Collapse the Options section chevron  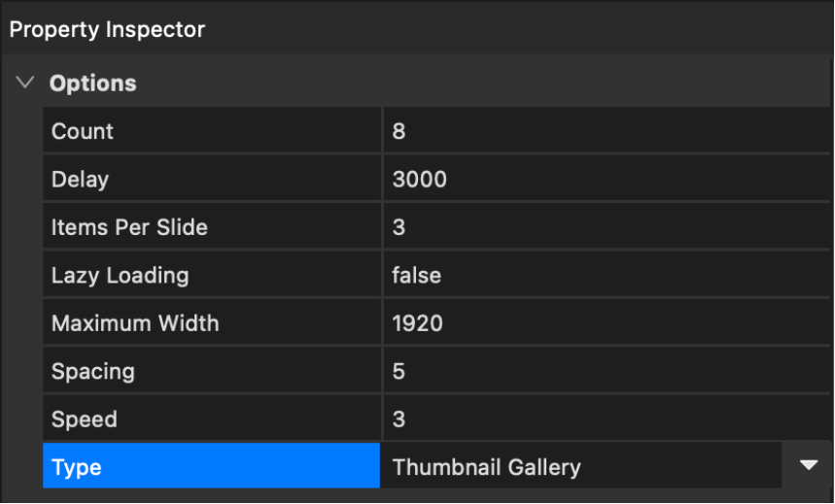point(25,84)
